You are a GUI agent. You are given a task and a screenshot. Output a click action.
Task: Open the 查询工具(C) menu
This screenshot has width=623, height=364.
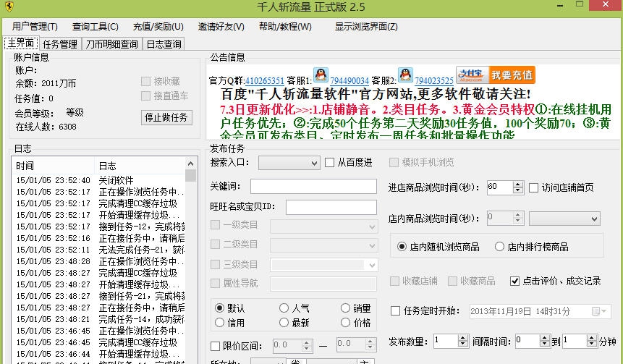(96, 27)
